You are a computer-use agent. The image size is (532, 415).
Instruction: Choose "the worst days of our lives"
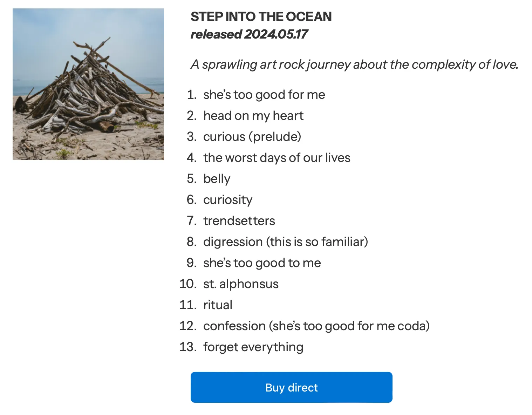point(277,158)
